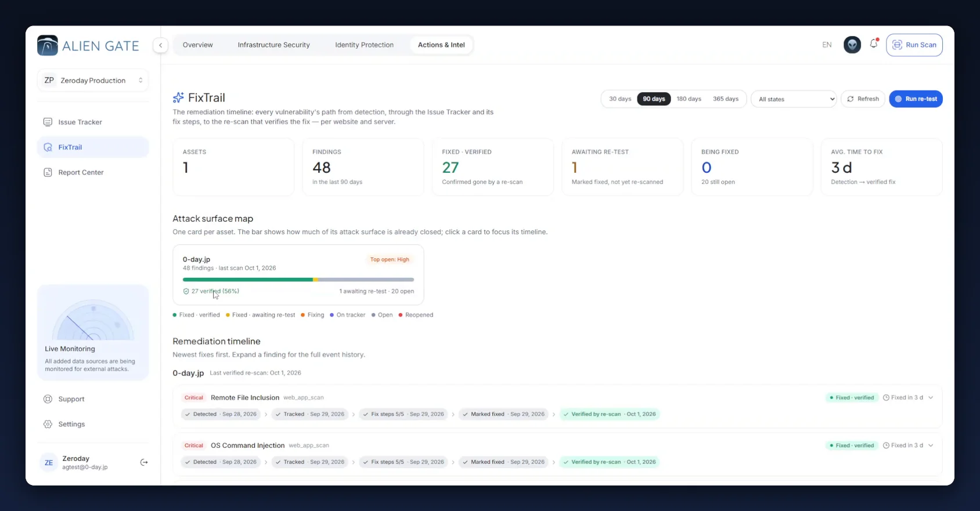Viewport: 980px width, 511px height.
Task: Click the Issue Tracker sidebar icon
Action: point(48,122)
